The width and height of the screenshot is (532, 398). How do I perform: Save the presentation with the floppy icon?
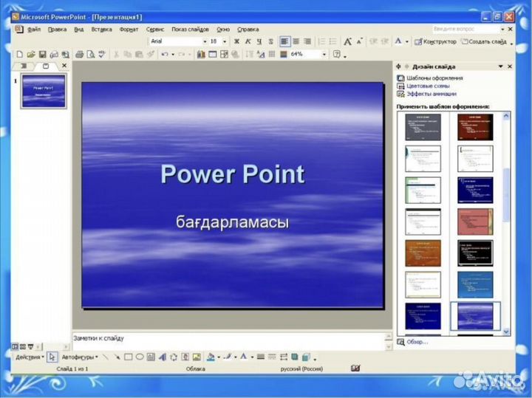pyautogui.click(x=42, y=54)
